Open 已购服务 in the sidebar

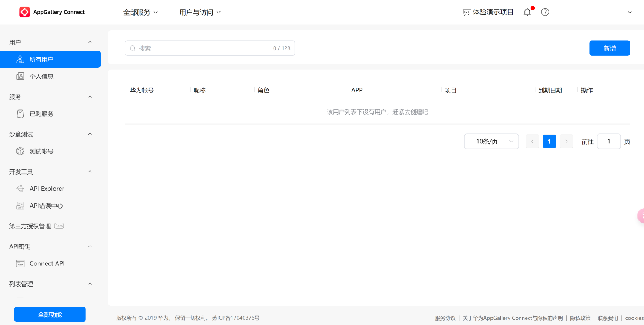click(51, 114)
